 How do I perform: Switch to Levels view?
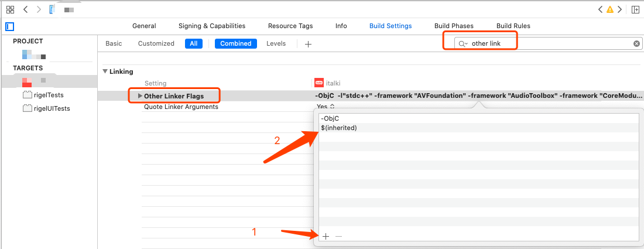[276, 43]
